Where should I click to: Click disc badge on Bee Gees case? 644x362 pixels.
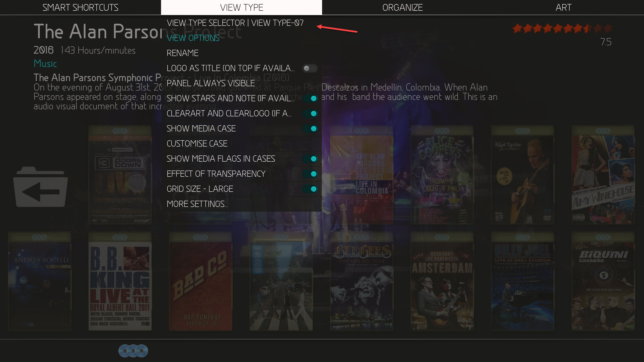[362, 237]
